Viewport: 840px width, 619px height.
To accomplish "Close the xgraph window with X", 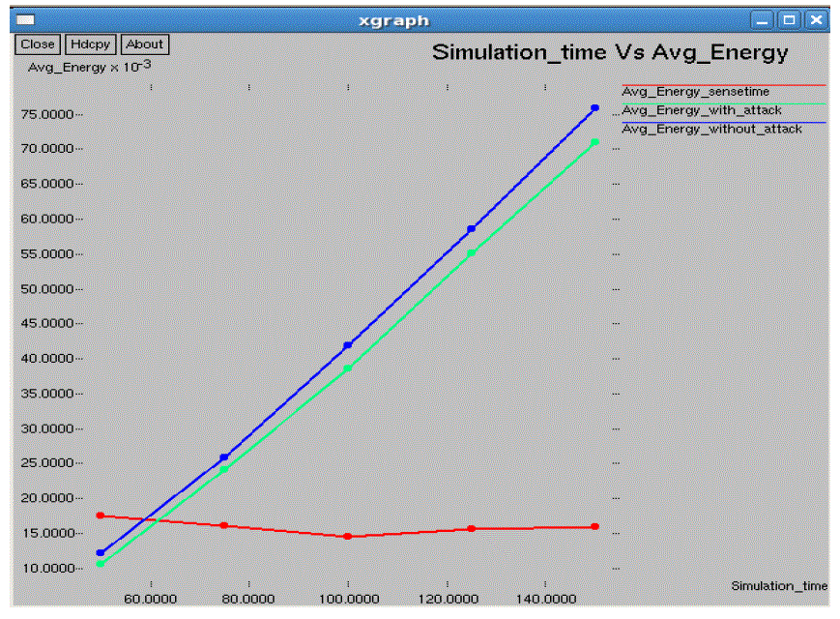I will (x=817, y=20).
